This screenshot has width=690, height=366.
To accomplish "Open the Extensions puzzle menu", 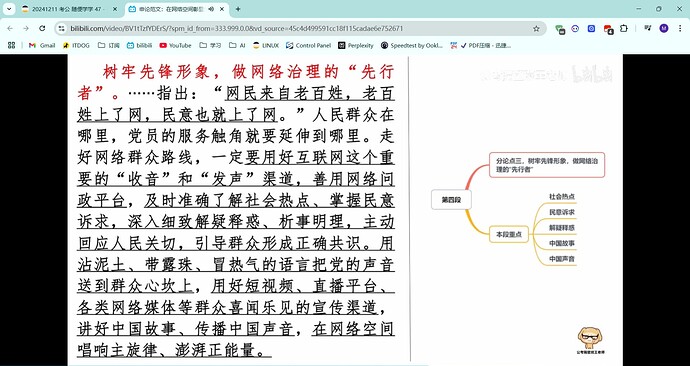I will pyautogui.click(x=624, y=29).
